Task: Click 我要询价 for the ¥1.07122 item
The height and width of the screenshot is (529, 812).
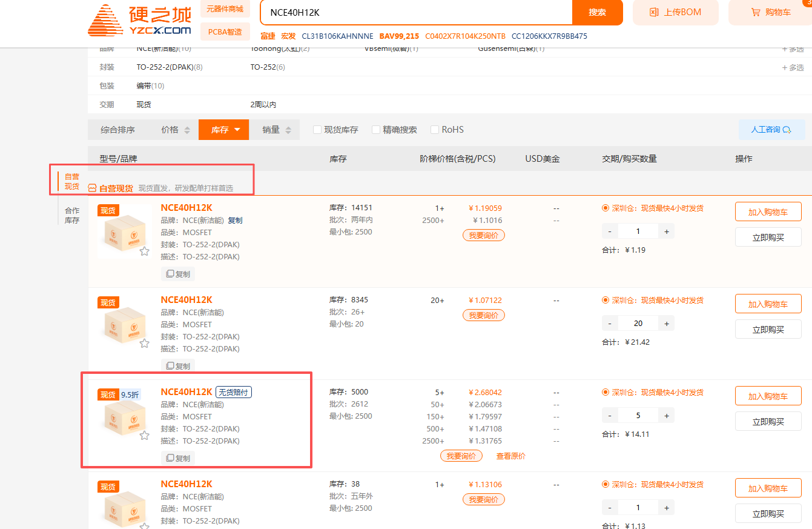Action: click(483, 315)
